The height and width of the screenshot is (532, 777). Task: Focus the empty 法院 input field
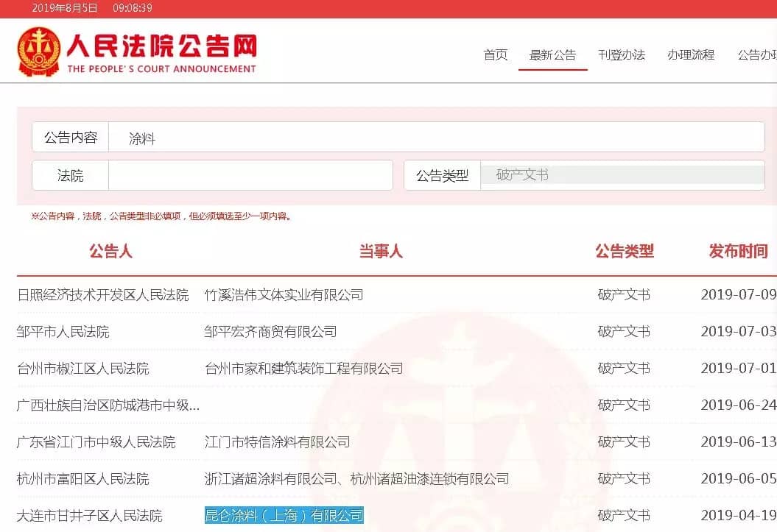250,175
